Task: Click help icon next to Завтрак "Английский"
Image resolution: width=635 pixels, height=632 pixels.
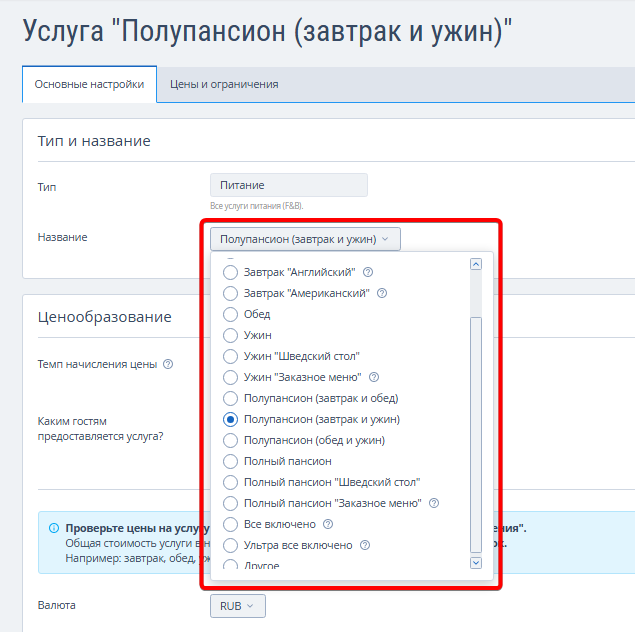Action: coord(368,272)
